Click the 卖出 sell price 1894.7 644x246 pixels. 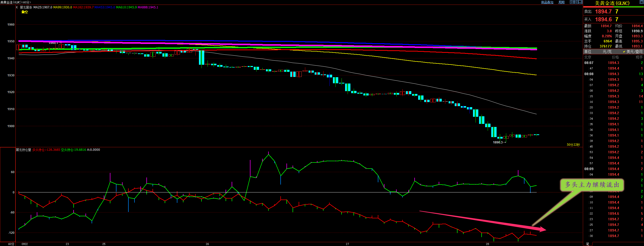[x=603, y=12]
